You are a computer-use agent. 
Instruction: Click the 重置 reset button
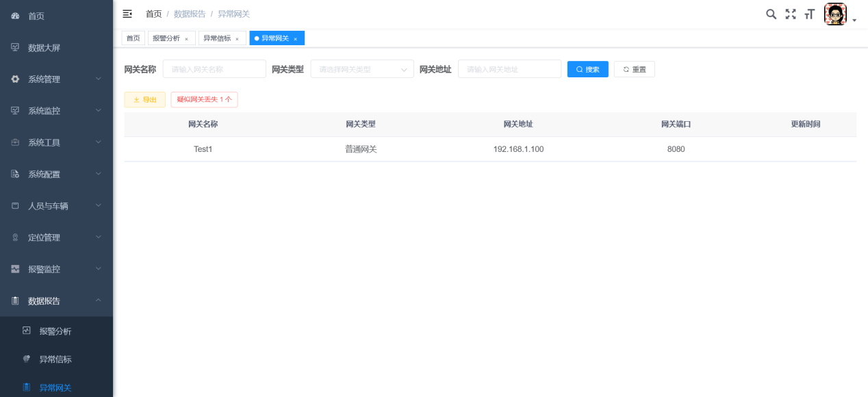(x=634, y=68)
